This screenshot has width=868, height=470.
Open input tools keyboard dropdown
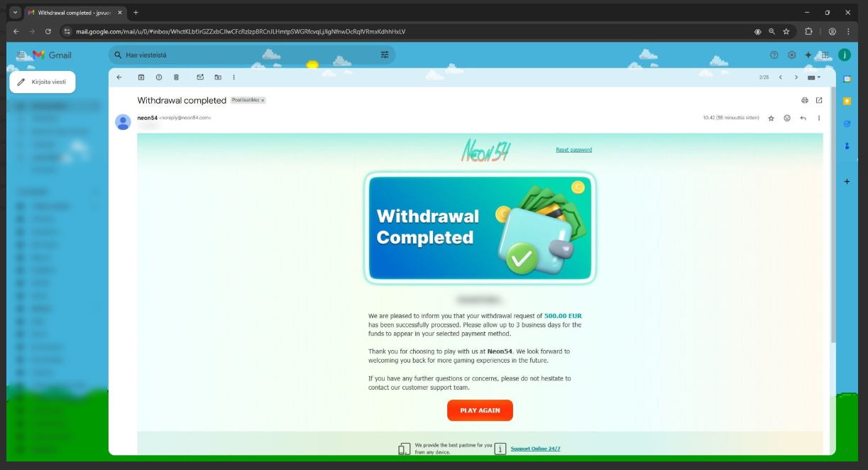pyautogui.click(x=814, y=77)
